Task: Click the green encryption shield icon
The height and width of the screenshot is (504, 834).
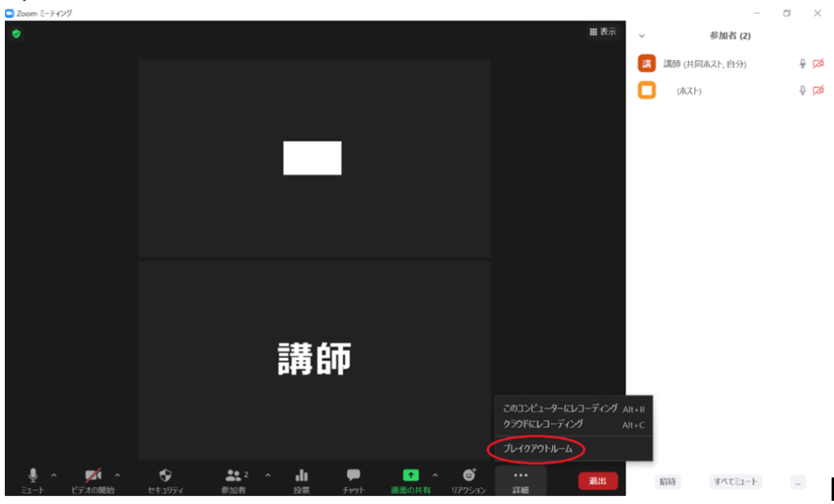Action: pos(16,34)
